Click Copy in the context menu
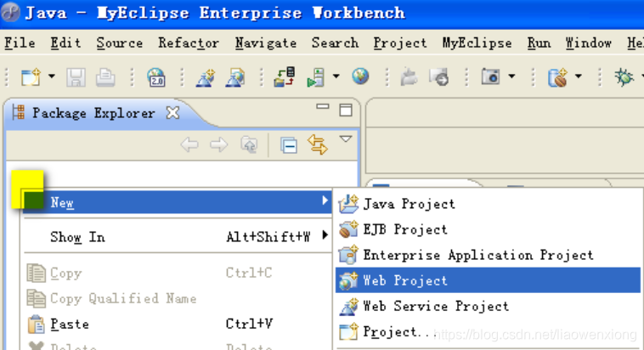Image resolution: width=644 pixels, height=350 pixels. [178, 274]
